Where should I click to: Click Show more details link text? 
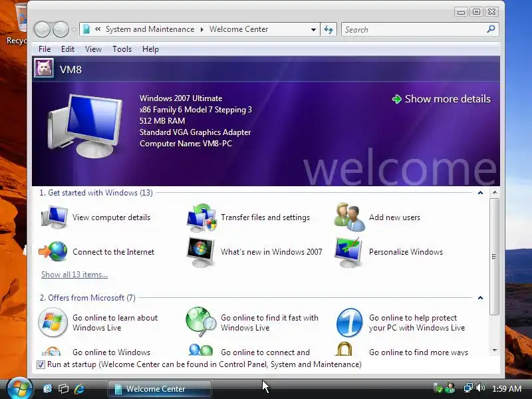coord(448,98)
